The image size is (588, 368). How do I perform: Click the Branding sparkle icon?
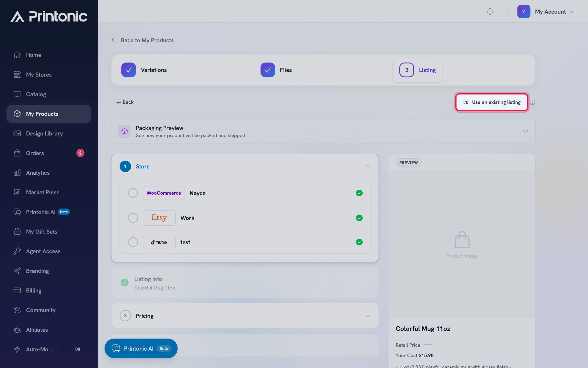(17, 271)
